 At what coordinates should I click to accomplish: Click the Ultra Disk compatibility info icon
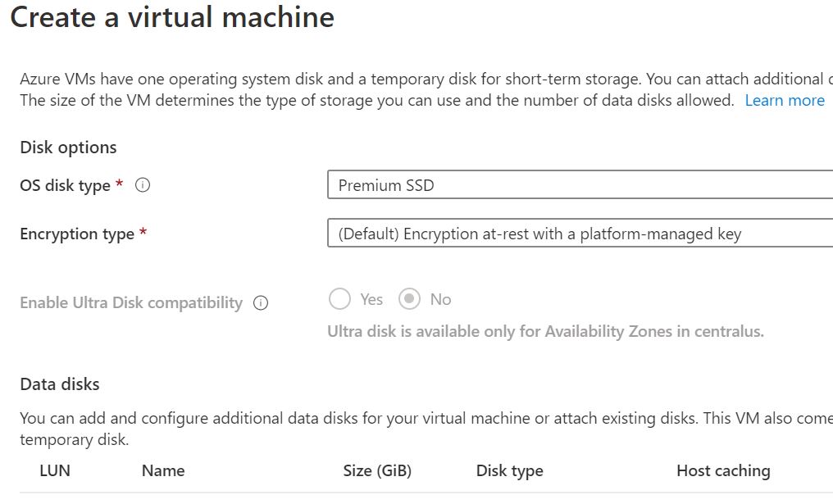coord(259,302)
